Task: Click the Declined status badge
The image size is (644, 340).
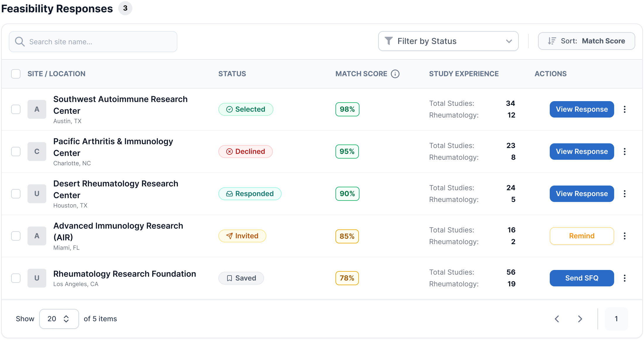Action: [246, 152]
